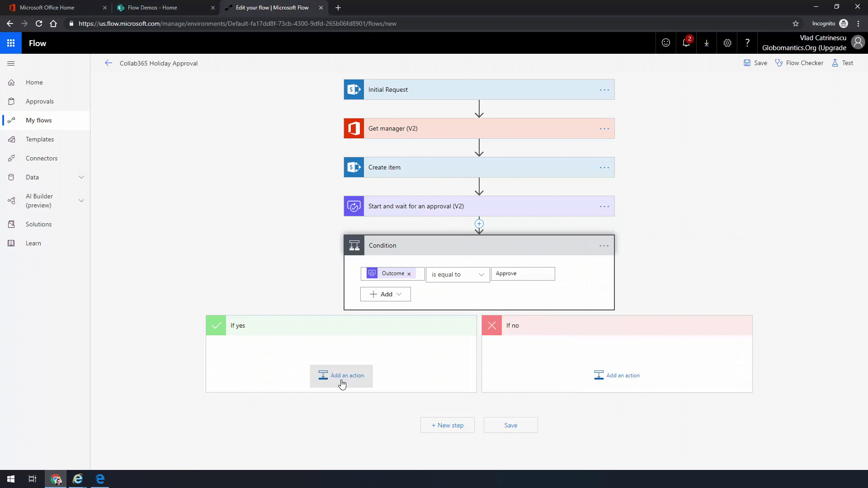This screenshot has width=868, height=488.
Task: Bookmark this page with the star icon
Action: [796, 23]
